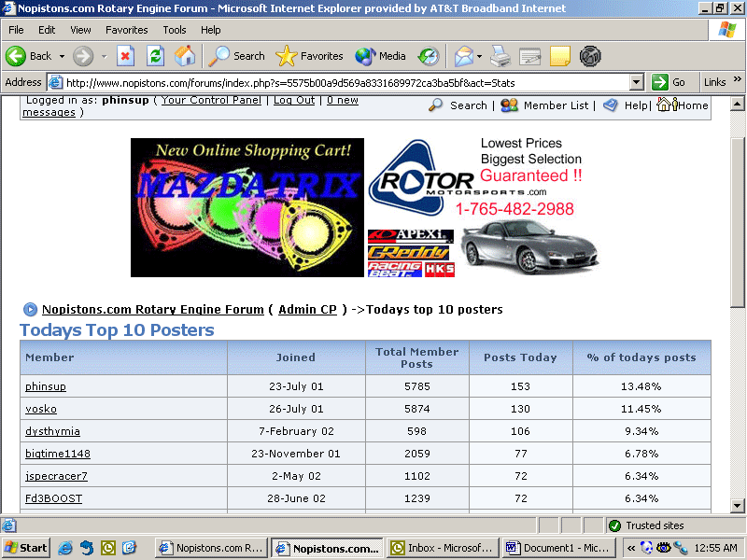The height and width of the screenshot is (560, 747).
Task: Open the Member List forum link
Action: coord(556,105)
